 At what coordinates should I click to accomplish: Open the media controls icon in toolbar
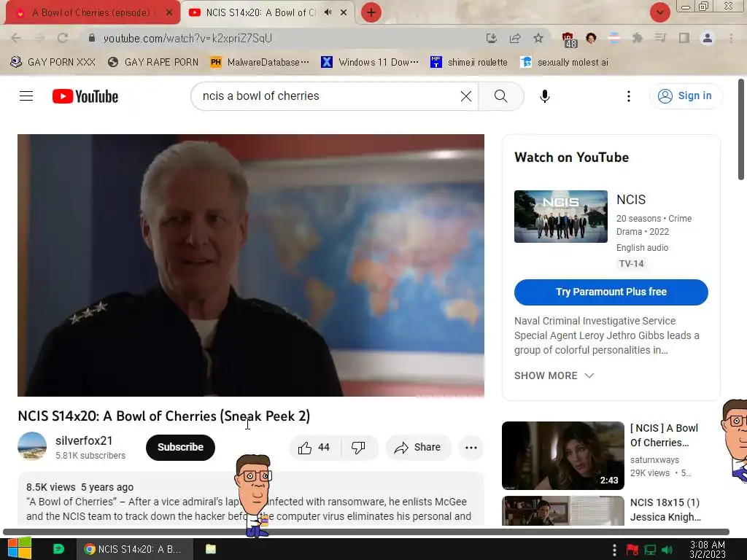tap(660, 38)
